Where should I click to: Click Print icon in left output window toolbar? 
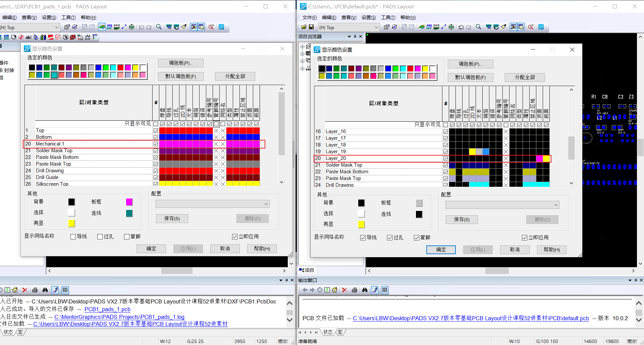click(x=35, y=290)
